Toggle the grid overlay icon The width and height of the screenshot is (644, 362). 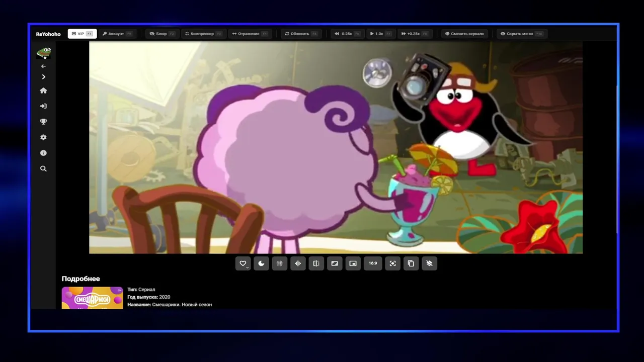(280, 263)
